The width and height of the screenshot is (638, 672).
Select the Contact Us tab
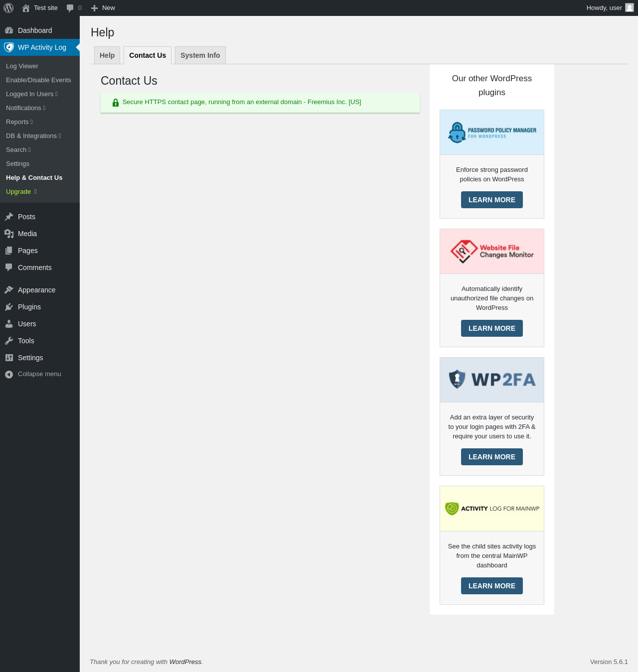(x=148, y=55)
